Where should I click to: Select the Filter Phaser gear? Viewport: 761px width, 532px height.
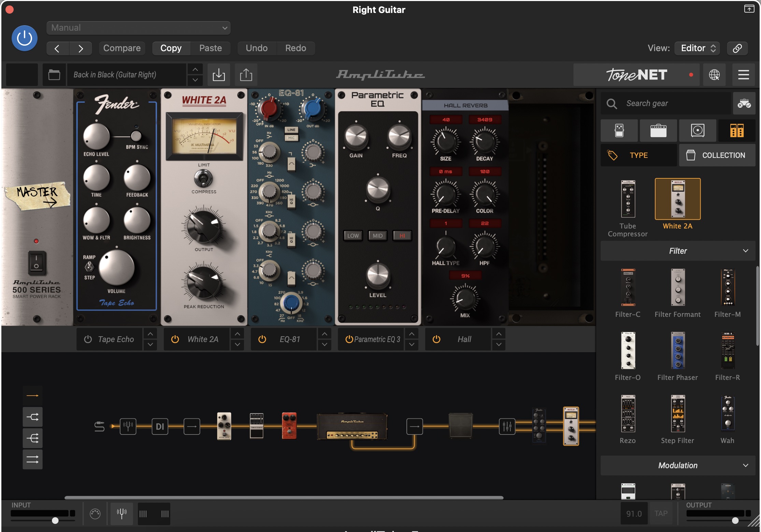[x=678, y=351]
